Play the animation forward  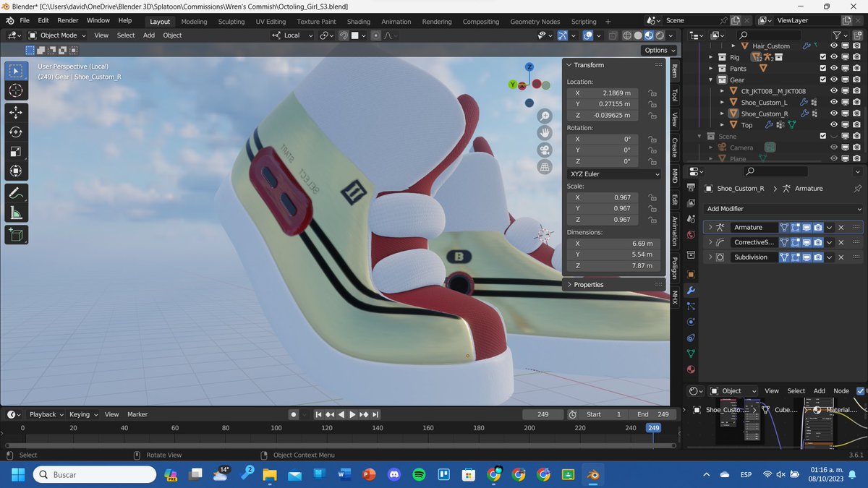[x=352, y=414]
